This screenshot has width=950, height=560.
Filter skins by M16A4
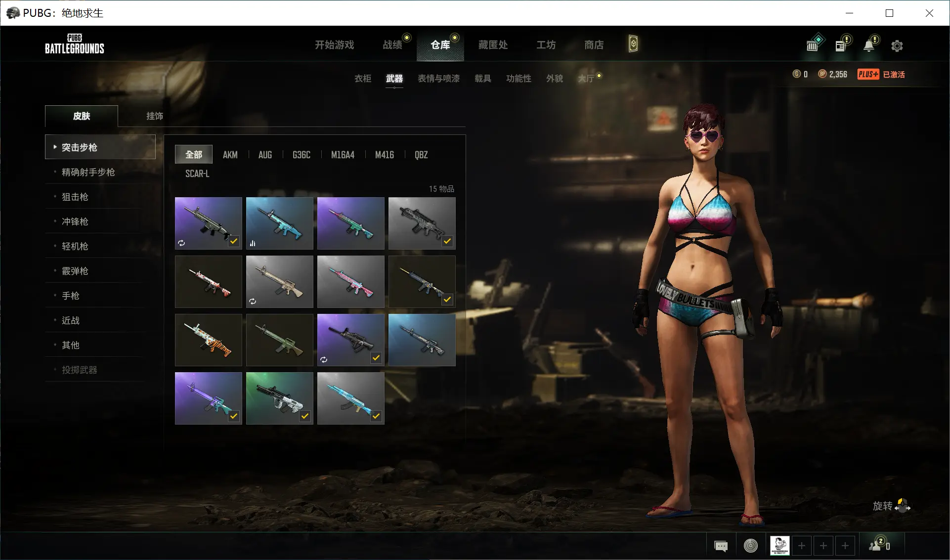[x=343, y=155]
